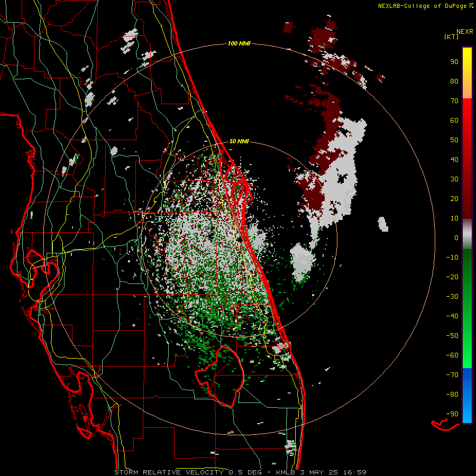Click the positive 60 scale value

[x=454, y=120]
